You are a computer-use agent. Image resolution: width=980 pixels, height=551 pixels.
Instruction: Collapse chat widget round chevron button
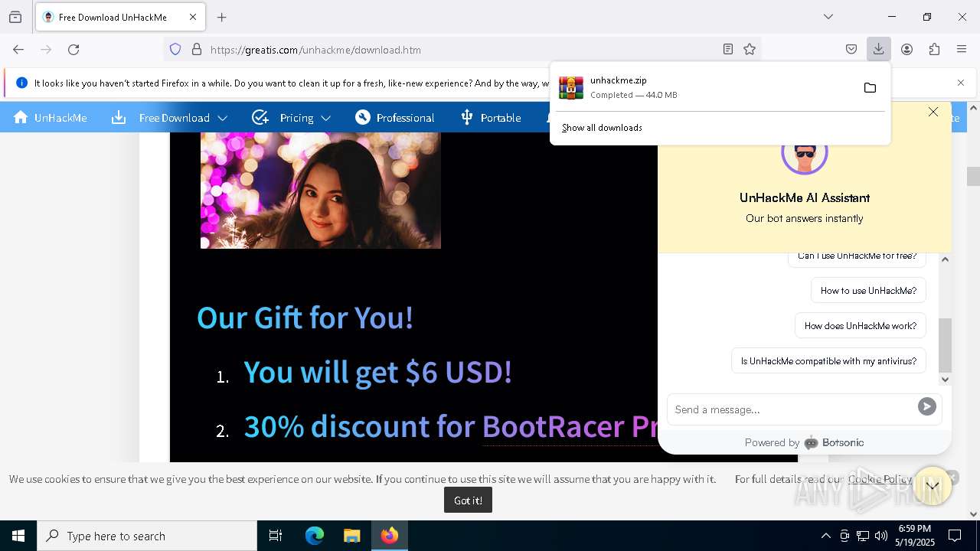pyautogui.click(x=932, y=485)
